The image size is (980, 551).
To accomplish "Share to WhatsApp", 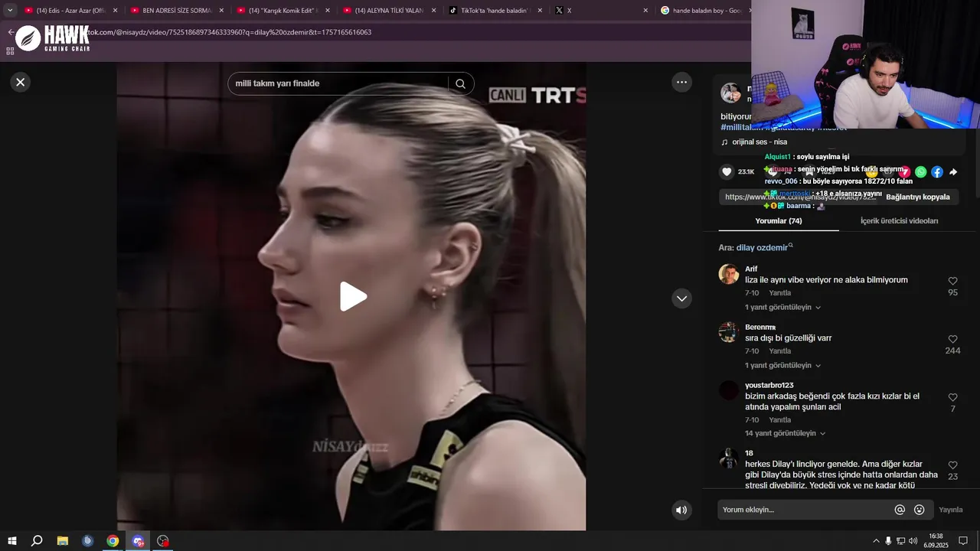I will [921, 172].
